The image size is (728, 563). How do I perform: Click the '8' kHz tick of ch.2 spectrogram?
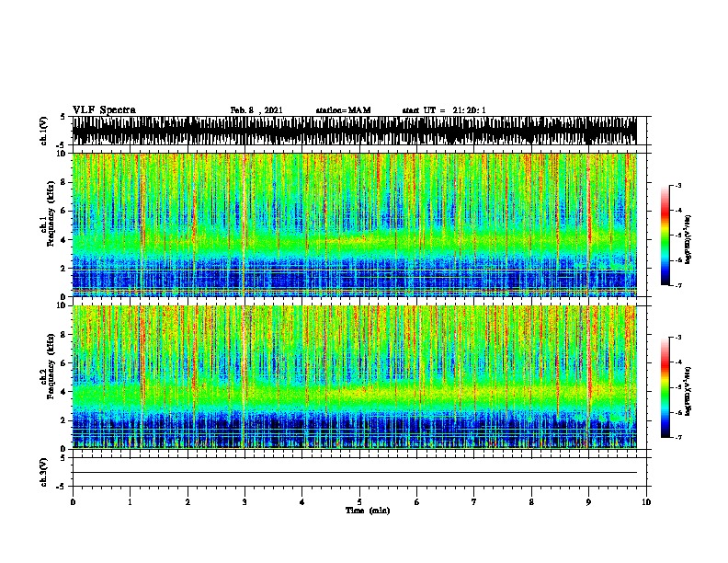click(x=64, y=335)
